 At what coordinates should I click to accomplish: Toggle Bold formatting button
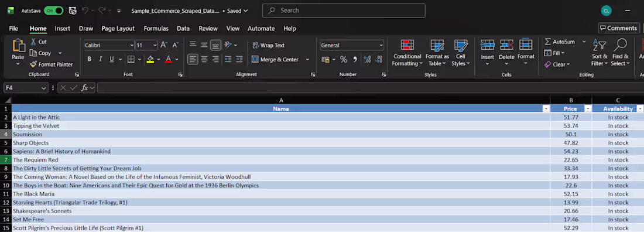point(89,59)
